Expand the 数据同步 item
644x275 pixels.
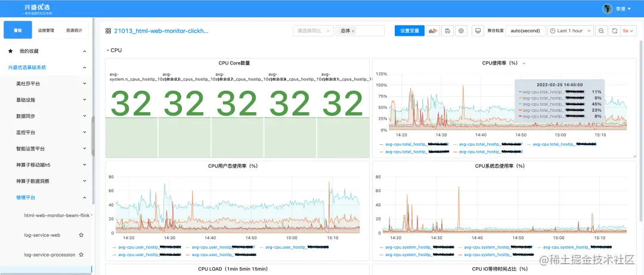(x=85, y=116)
